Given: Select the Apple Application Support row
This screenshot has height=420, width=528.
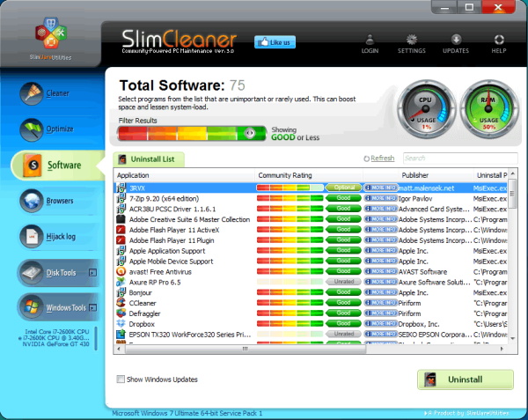Looking at the screenshot, I should (312, 251).
